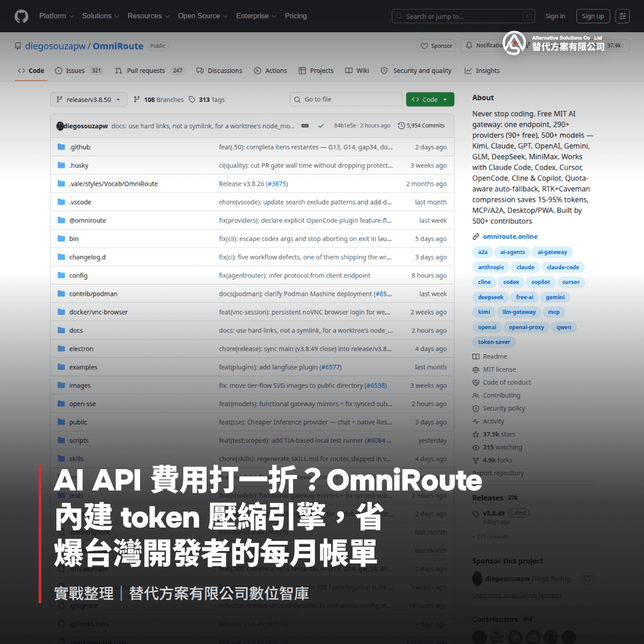
Task: Click the Sign up button
Action: click(593, 16)
